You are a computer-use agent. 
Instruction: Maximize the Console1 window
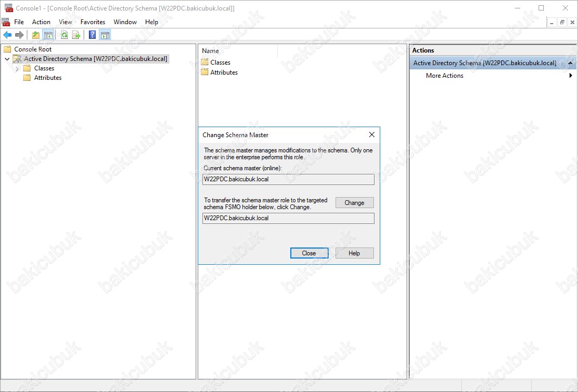click(x=541, y=8)
